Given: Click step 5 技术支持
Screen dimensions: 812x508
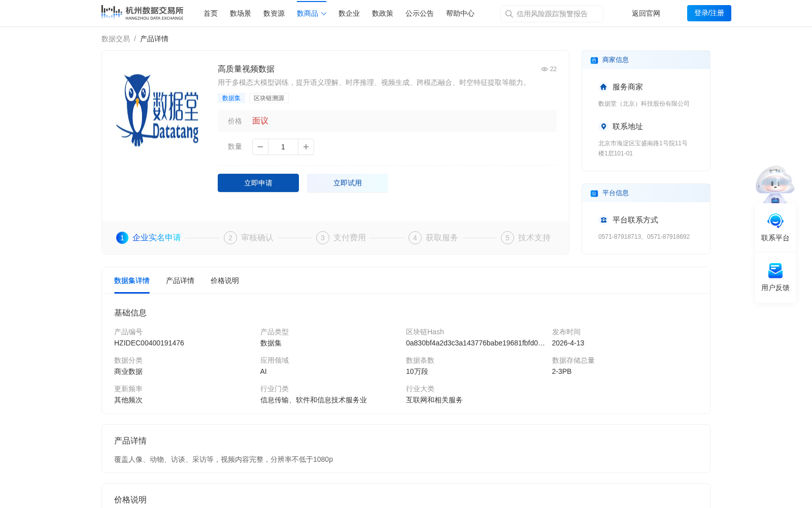Looking at the screenshot, I should tap(526, 238).
